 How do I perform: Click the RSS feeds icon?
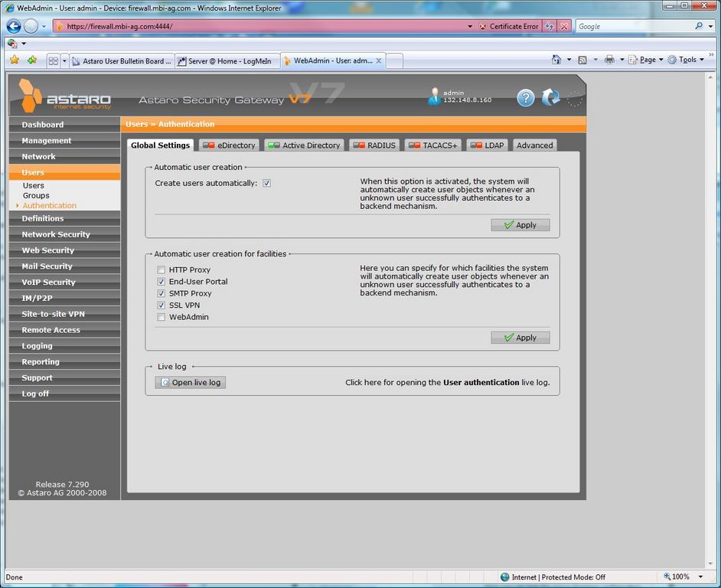[582, 60]
